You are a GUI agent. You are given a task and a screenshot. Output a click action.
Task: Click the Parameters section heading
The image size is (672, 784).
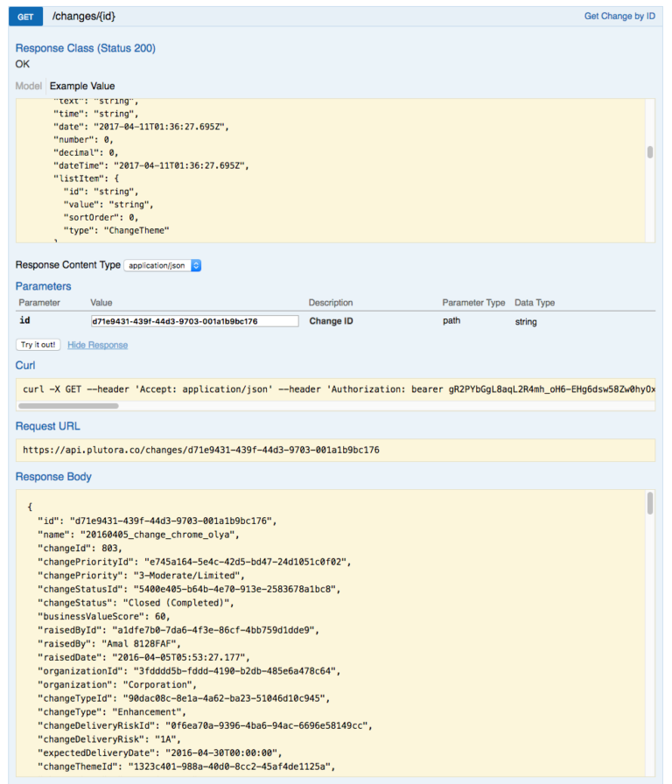(43, 286)
